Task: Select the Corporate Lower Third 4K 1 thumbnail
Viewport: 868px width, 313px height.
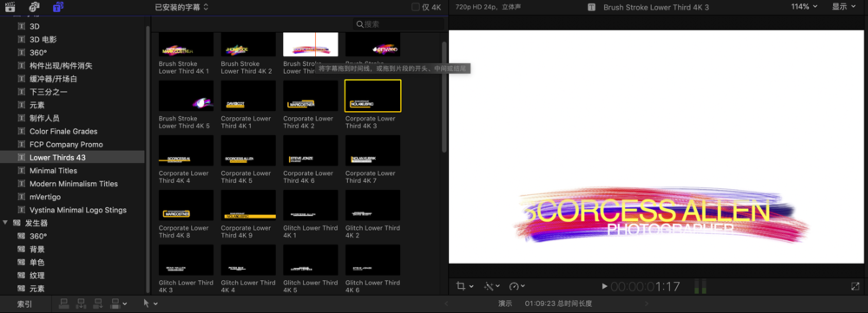Action: 248,95
